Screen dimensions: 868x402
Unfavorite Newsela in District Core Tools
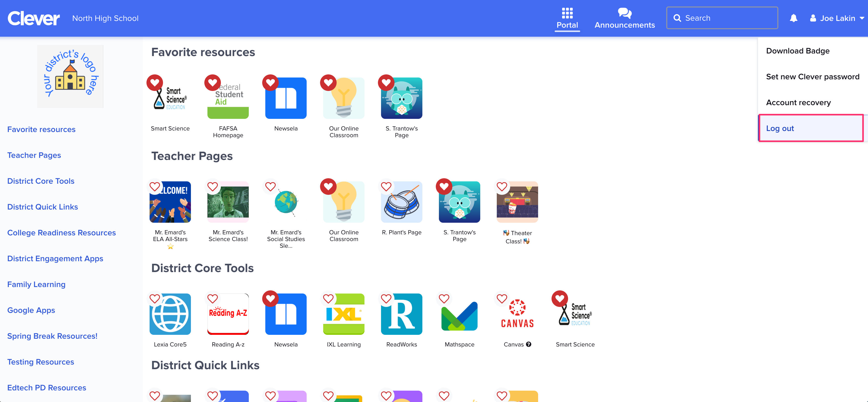coord(270,299)
